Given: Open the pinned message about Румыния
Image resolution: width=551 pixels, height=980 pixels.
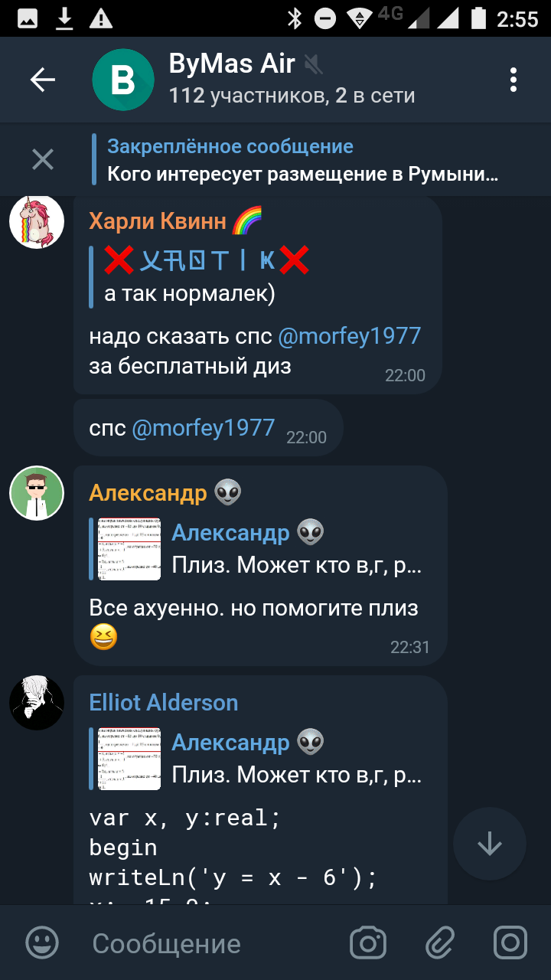Looking at the screenshot, I should coord(303,160).
